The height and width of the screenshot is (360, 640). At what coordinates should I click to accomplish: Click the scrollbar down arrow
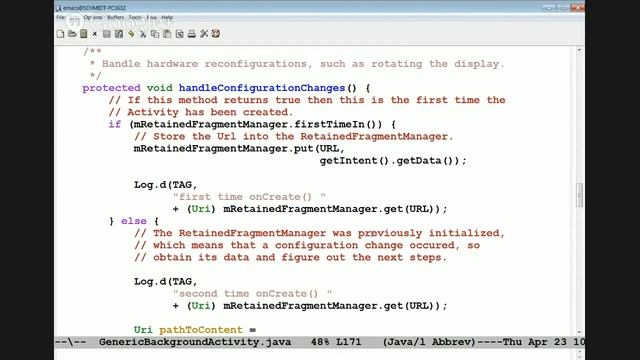point(579,332)
